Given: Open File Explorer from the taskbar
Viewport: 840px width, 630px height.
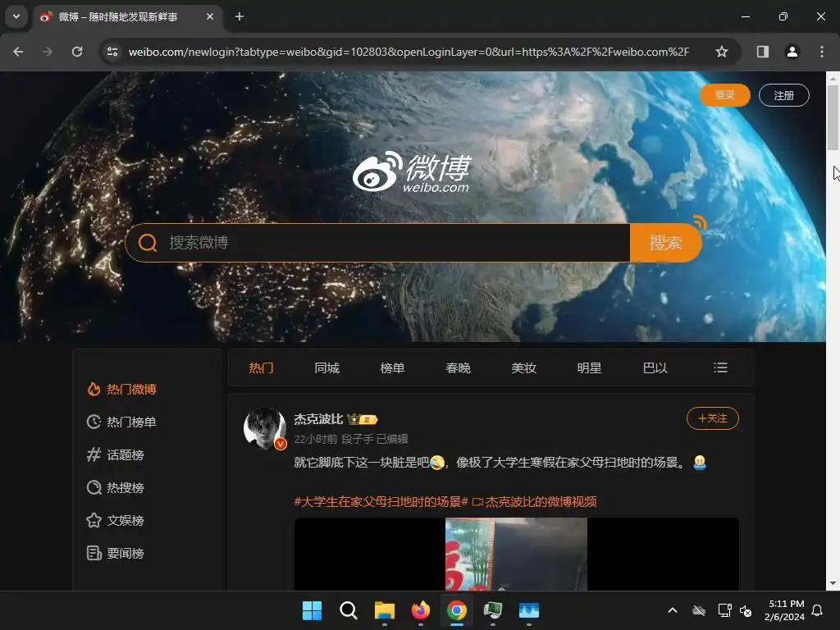Looking at the screenshot, I should pyautogui.click(x=384, y=610).
